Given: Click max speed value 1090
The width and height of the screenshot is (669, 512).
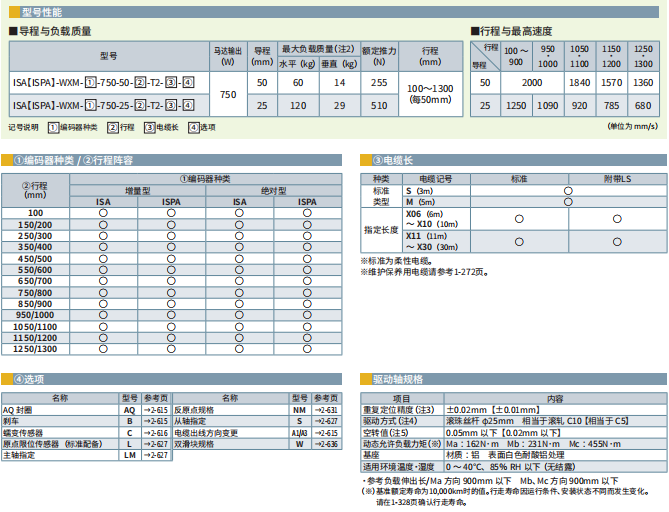Looking at the screenshot, I should coord(548,105).
